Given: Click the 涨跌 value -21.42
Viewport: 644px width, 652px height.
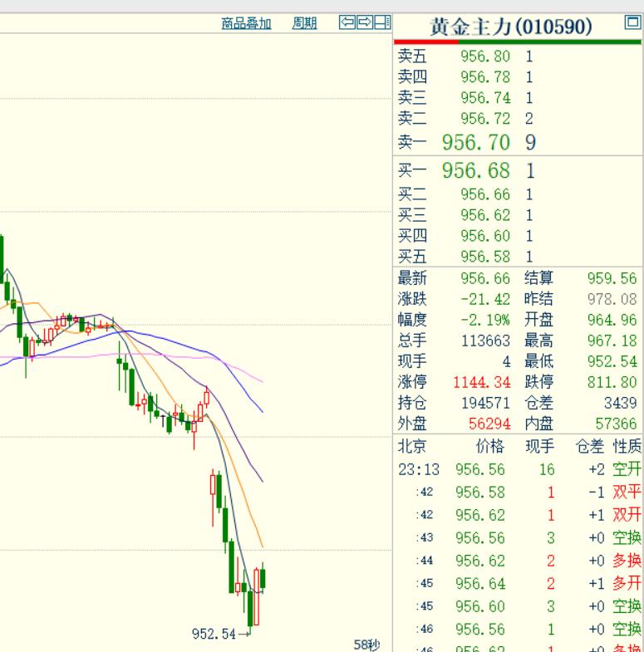Looking at the screenshot, I should coord(485,299).
